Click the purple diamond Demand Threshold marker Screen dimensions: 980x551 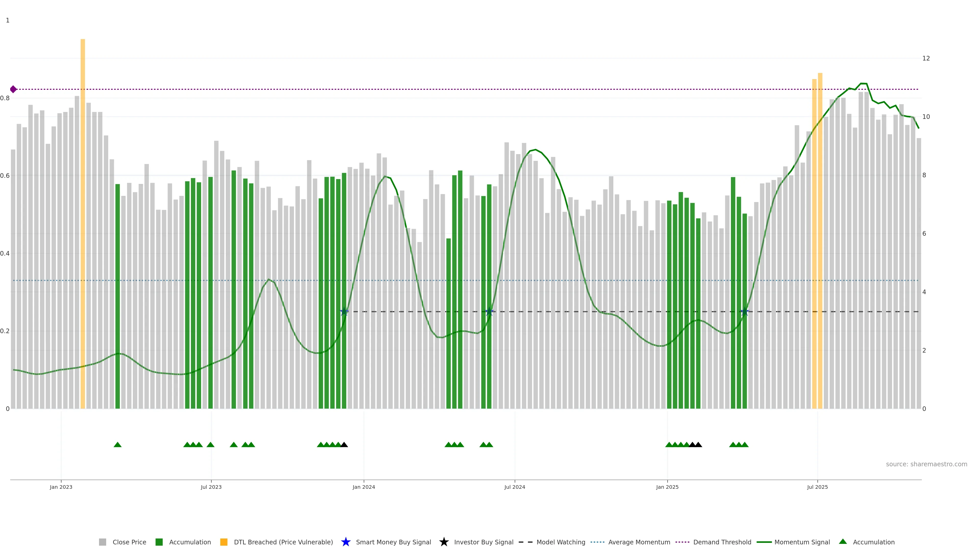[x=13, y=89]
